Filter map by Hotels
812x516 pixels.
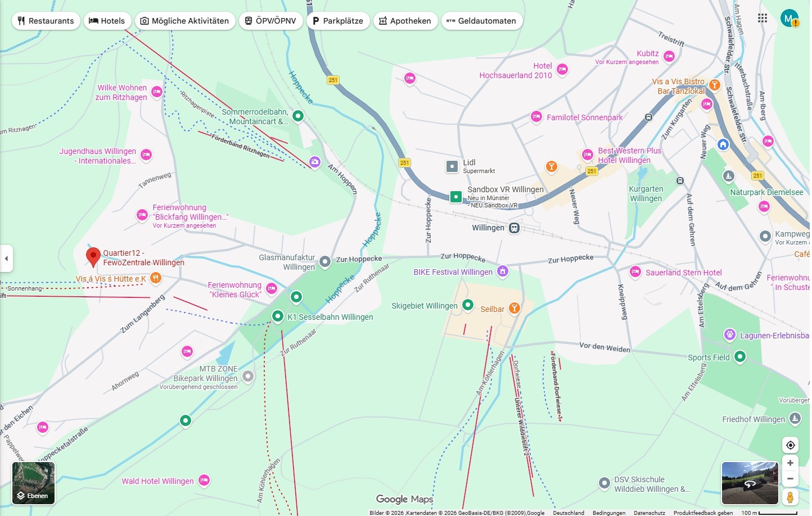point(107,21)
